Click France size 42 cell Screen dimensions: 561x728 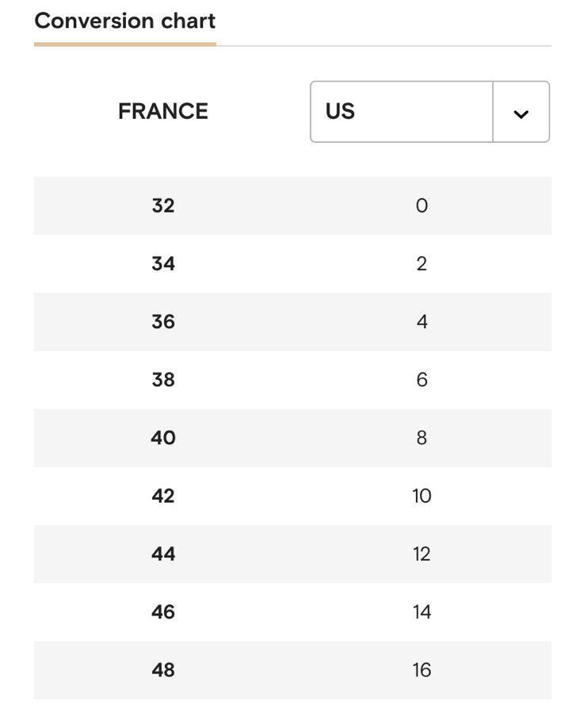point(163,496)
